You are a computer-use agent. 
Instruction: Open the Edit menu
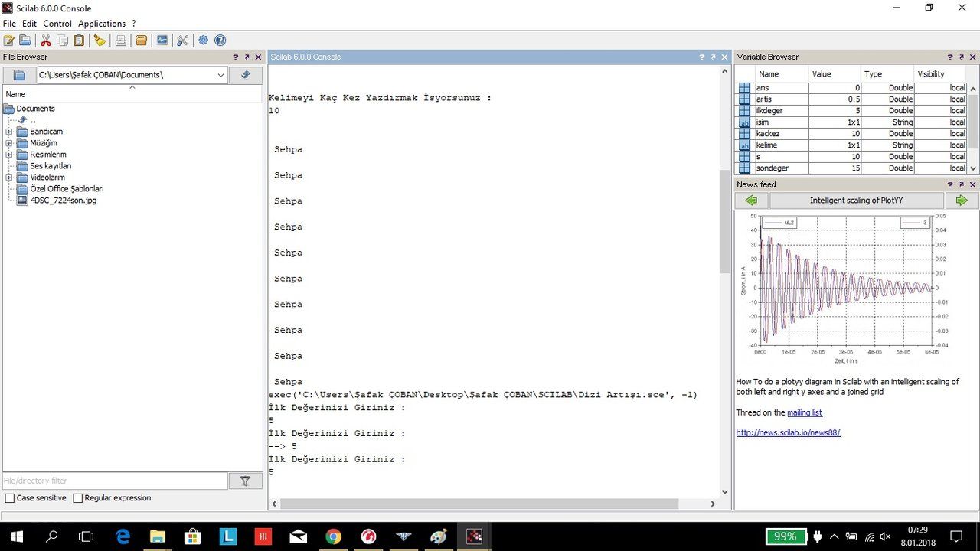click(29, 24)
